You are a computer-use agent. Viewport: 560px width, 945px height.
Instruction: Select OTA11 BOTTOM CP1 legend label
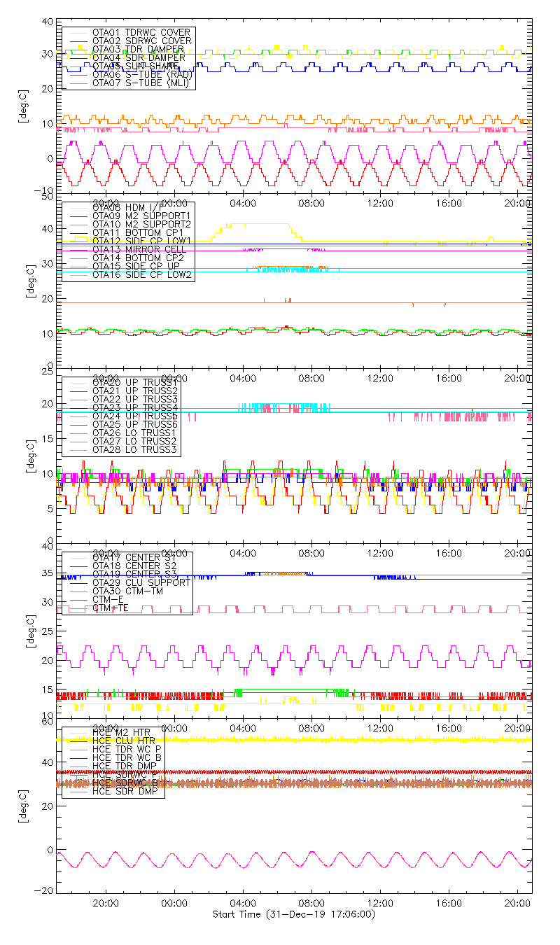coord(133,232)
